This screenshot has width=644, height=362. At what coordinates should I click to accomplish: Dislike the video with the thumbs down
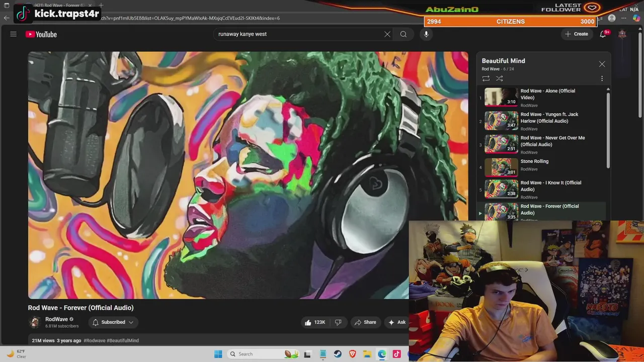(338, 322)
